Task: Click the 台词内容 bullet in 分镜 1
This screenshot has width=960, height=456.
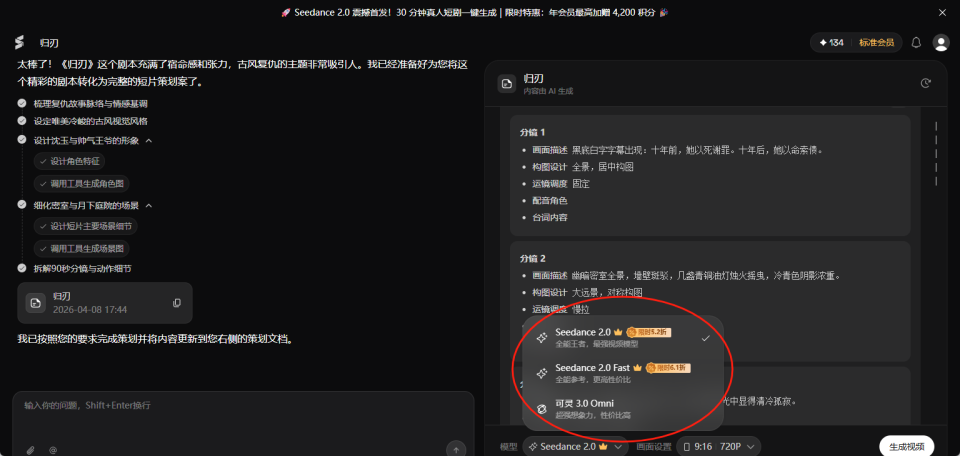Action: tap(550, 217)
